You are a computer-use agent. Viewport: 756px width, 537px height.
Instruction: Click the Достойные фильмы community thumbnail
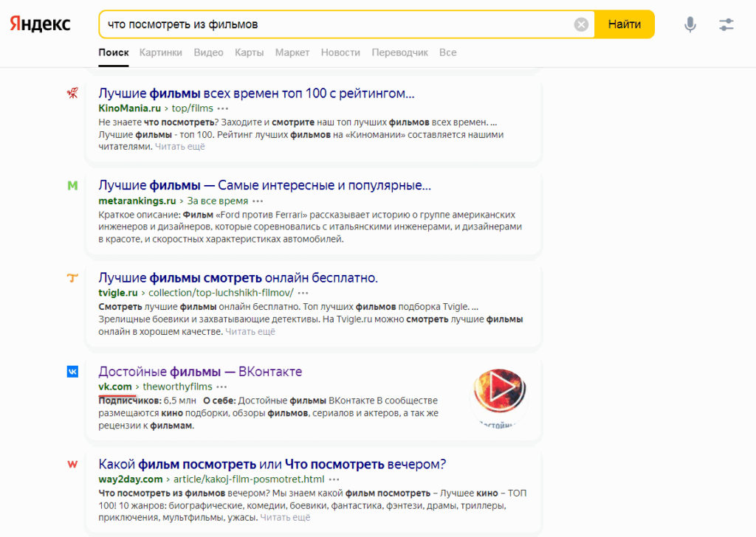point(500,395)
